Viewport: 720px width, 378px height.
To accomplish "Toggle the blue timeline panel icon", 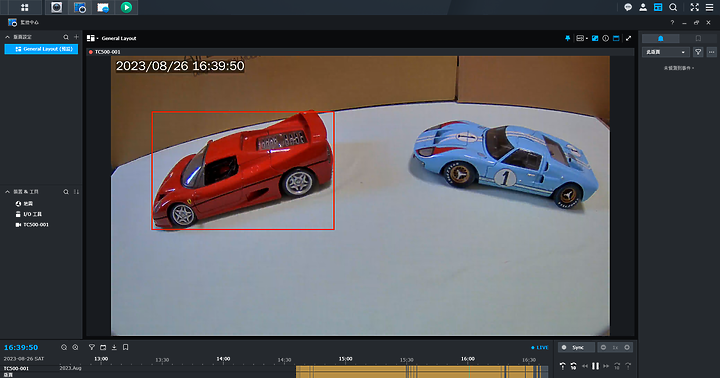I will pyautogui.click(x=616, y=39).
